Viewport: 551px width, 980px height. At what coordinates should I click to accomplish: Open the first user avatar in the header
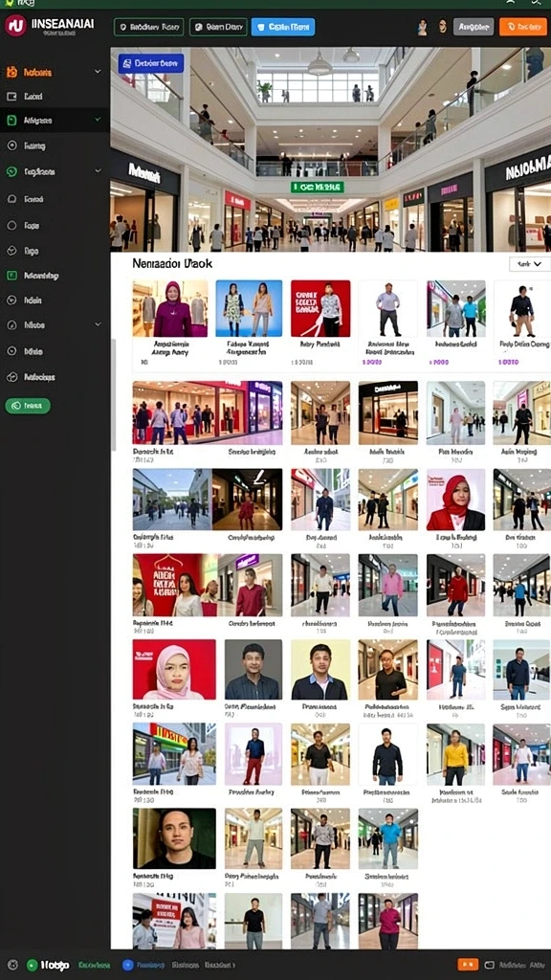point(423,26)
